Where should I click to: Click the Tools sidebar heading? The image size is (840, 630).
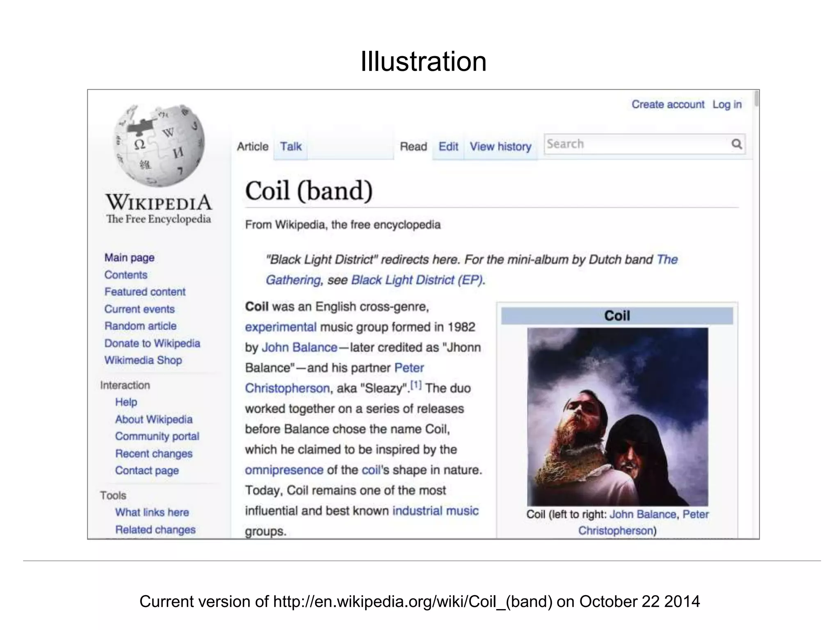pos(113,495)
